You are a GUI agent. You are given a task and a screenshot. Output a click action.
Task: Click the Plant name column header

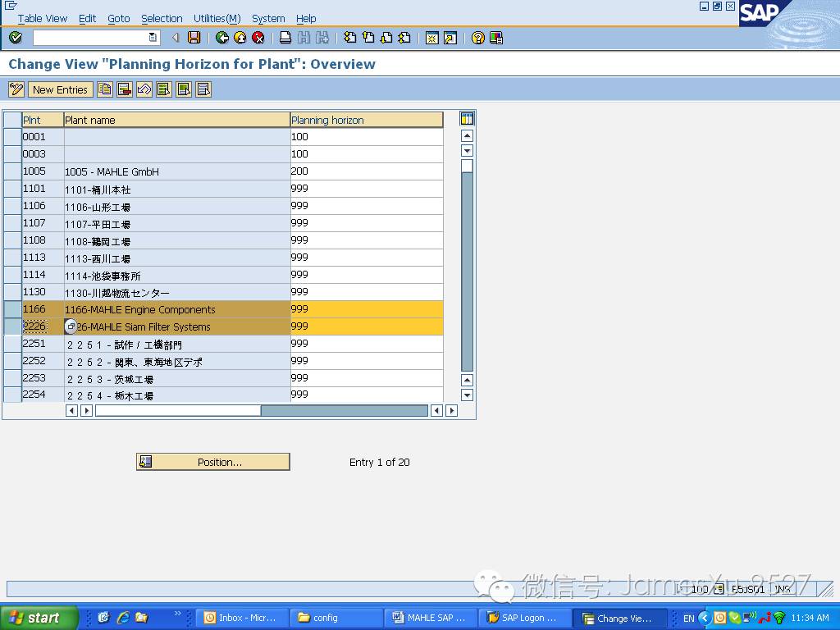point(177,120)
